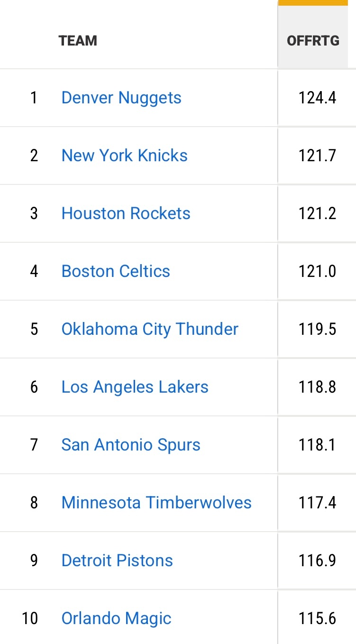Open the Denver Nuggets team link
Image resolution: width=356 pixels, height=644 pixels.
121,98
